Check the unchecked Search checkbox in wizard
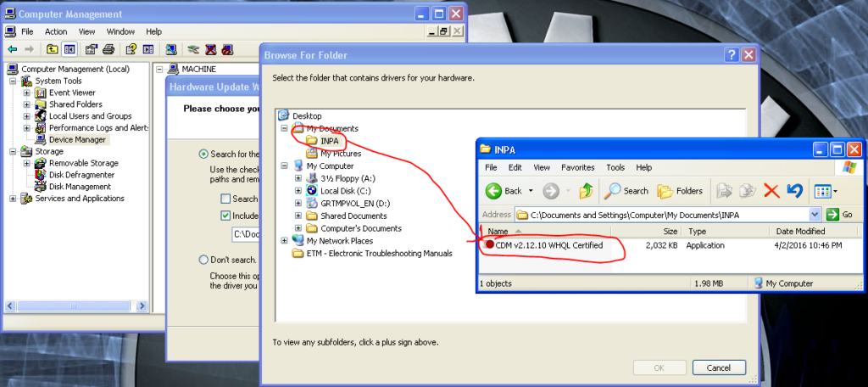The width and height of the screenshot is (868, 387). click(x=225, y=199)
